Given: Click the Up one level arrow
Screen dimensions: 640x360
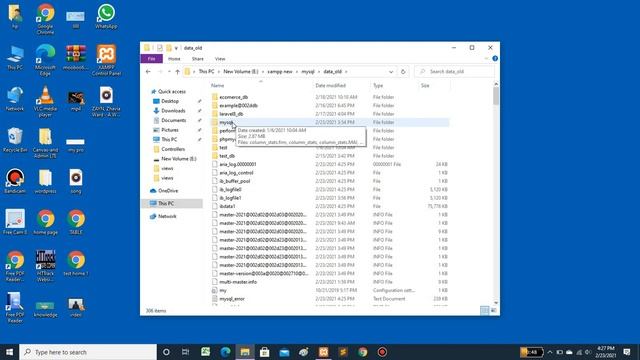Looking at the screenshot, I should click(x=178, y=71).
